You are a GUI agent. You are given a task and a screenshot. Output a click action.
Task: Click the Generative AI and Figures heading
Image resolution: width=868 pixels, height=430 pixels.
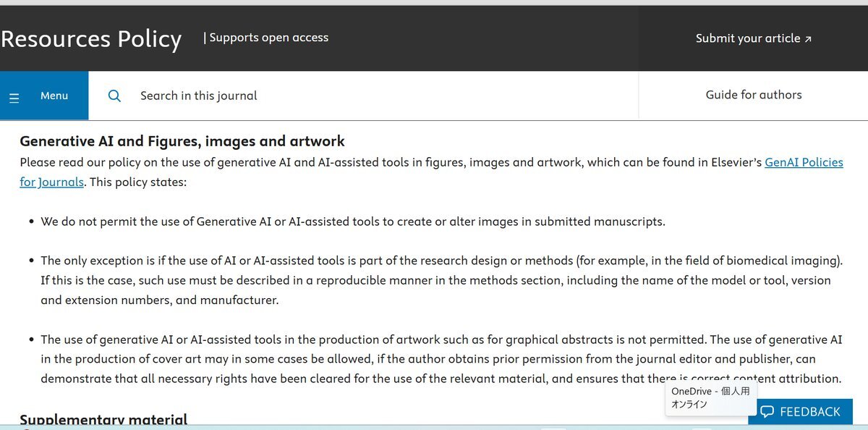tap(182, 141)
